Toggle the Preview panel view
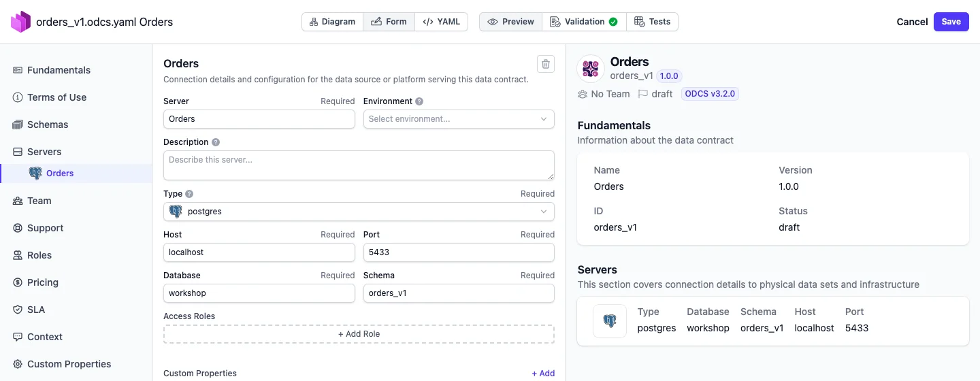This screenshot has height=381, width=980. [511, 22]
